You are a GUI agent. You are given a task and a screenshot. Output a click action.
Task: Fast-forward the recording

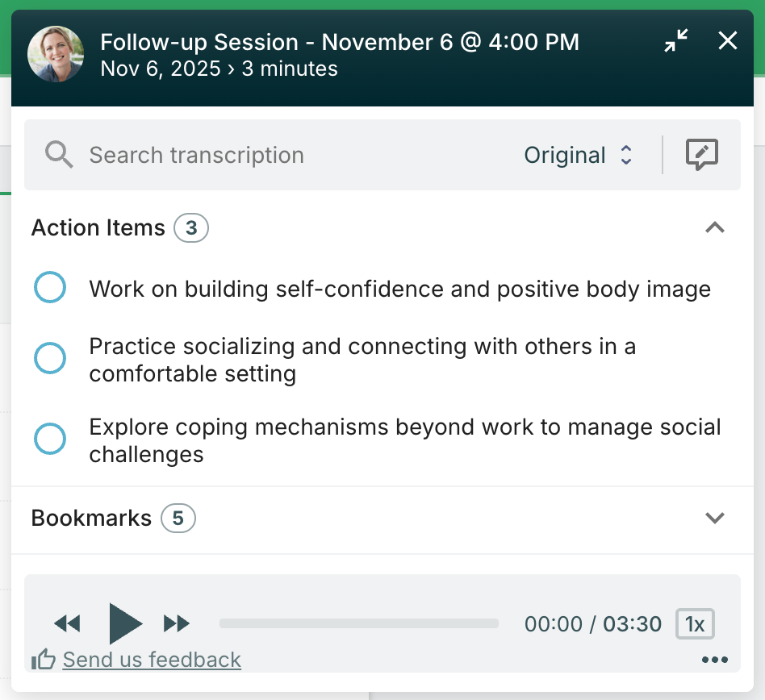click(x=176, y=623)
